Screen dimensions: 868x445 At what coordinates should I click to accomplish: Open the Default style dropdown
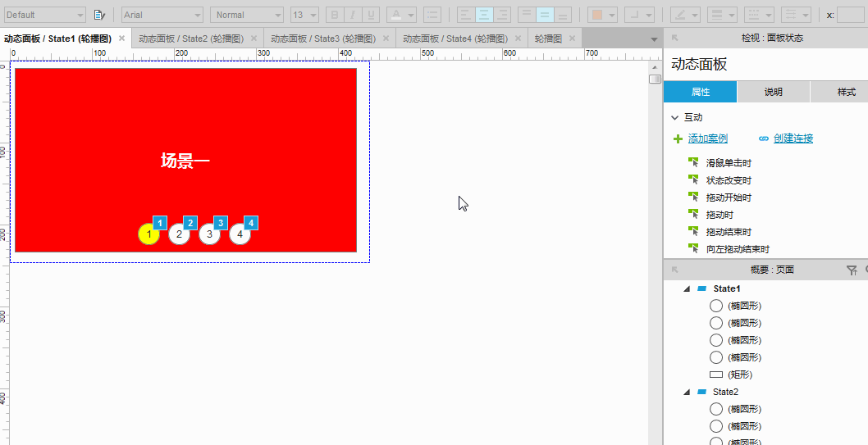coord(44,15)
